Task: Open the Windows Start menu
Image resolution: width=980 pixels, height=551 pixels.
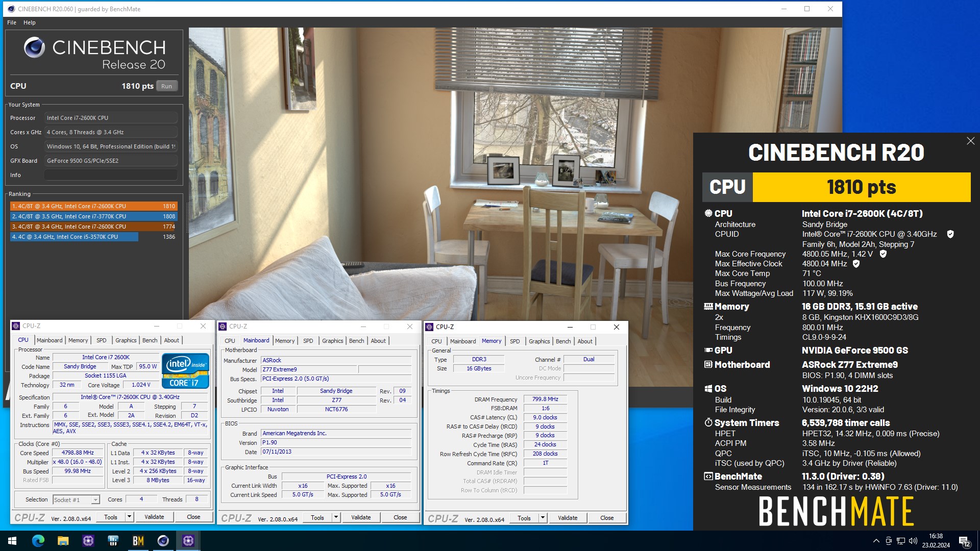Action: 12,541
